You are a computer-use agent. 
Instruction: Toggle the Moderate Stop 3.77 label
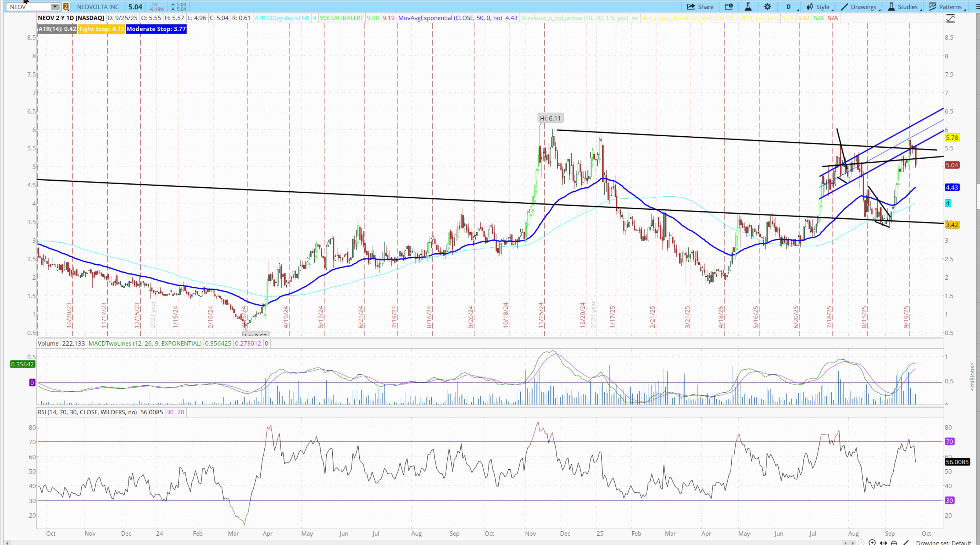[x=156, y=29]
